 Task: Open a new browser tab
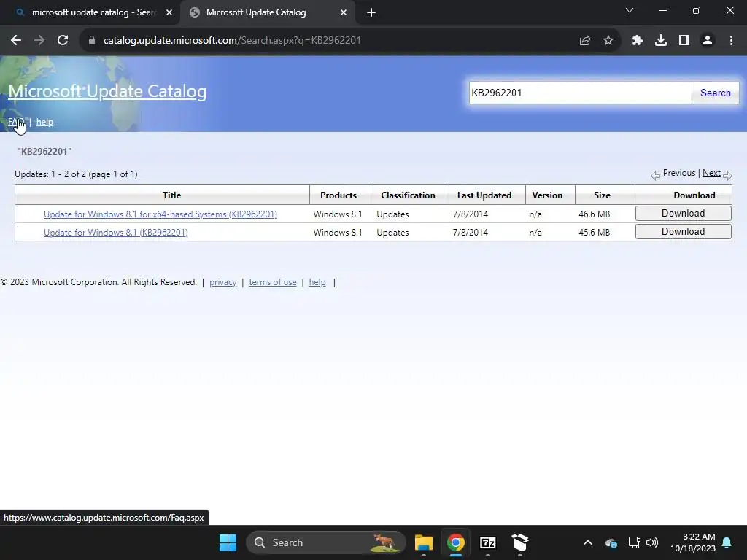pos(371,12)
